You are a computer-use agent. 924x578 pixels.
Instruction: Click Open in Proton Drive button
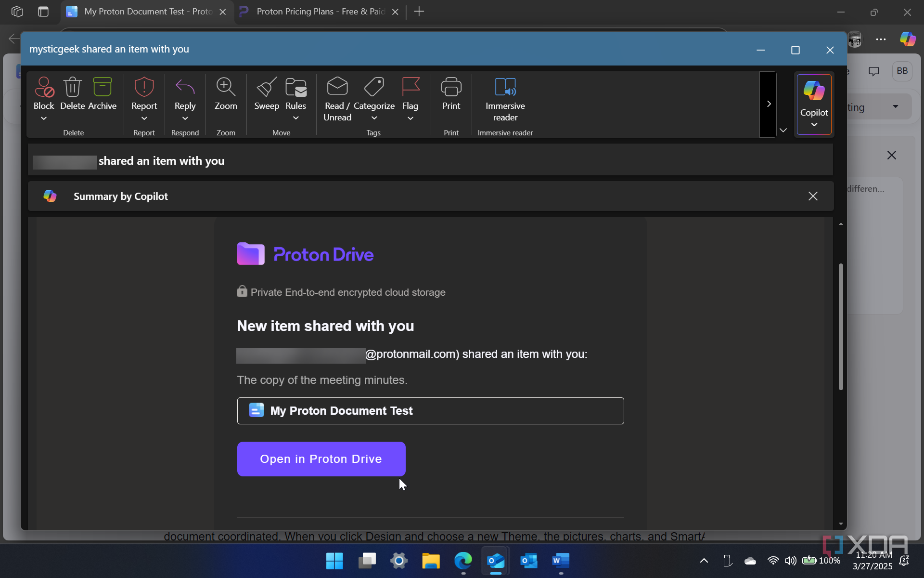321,459
